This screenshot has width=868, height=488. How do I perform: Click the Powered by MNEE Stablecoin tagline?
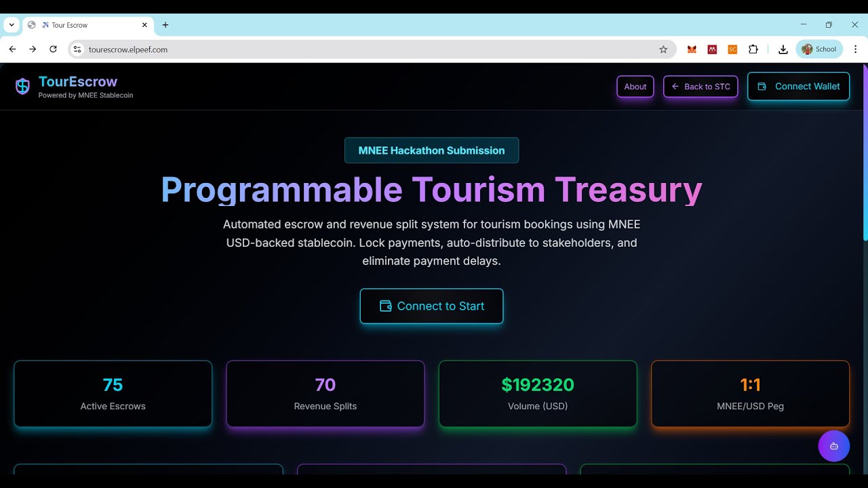(x=85, y=96)
